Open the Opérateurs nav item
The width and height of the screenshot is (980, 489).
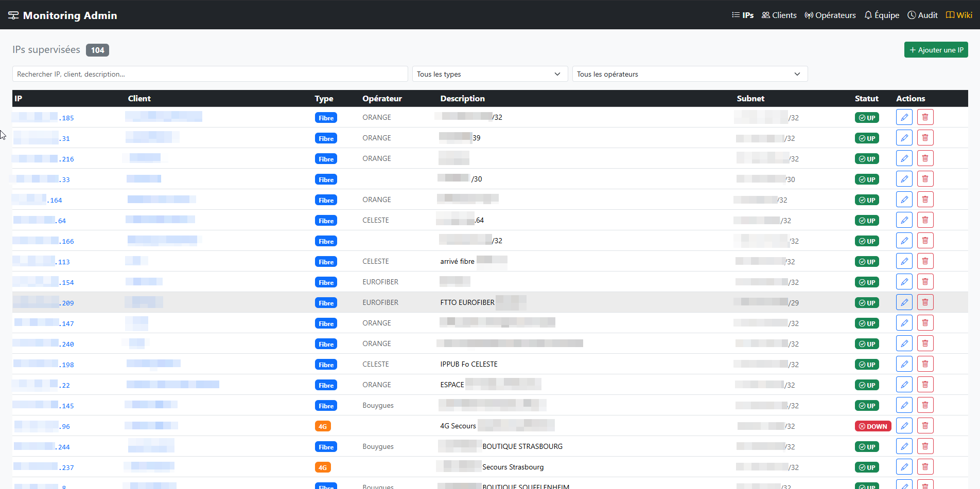(830, 15)
